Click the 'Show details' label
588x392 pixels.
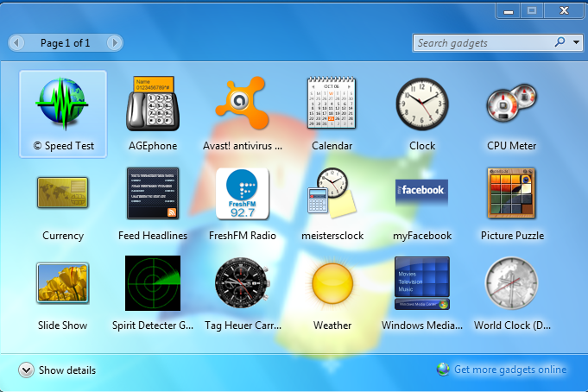67,370
